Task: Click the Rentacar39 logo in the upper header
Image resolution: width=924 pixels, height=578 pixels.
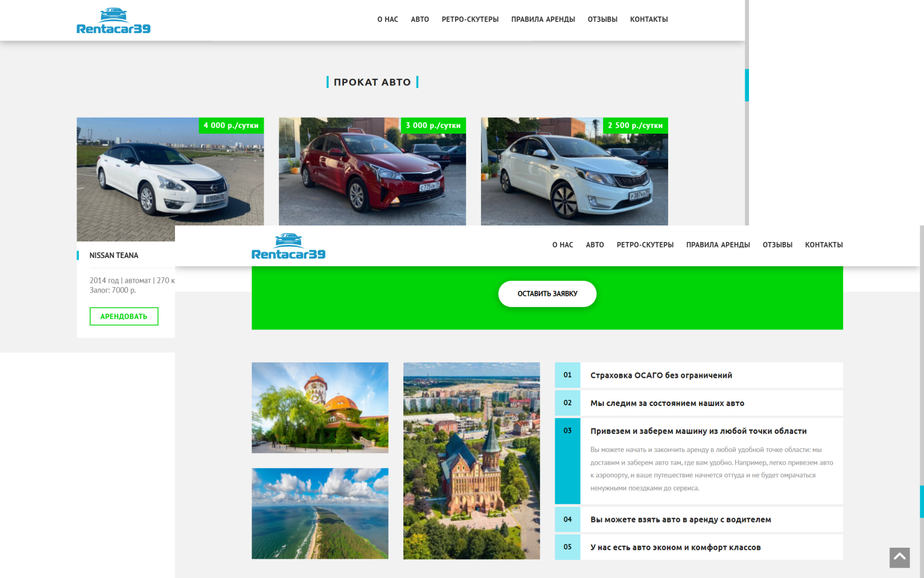Action: coord(113,21)
